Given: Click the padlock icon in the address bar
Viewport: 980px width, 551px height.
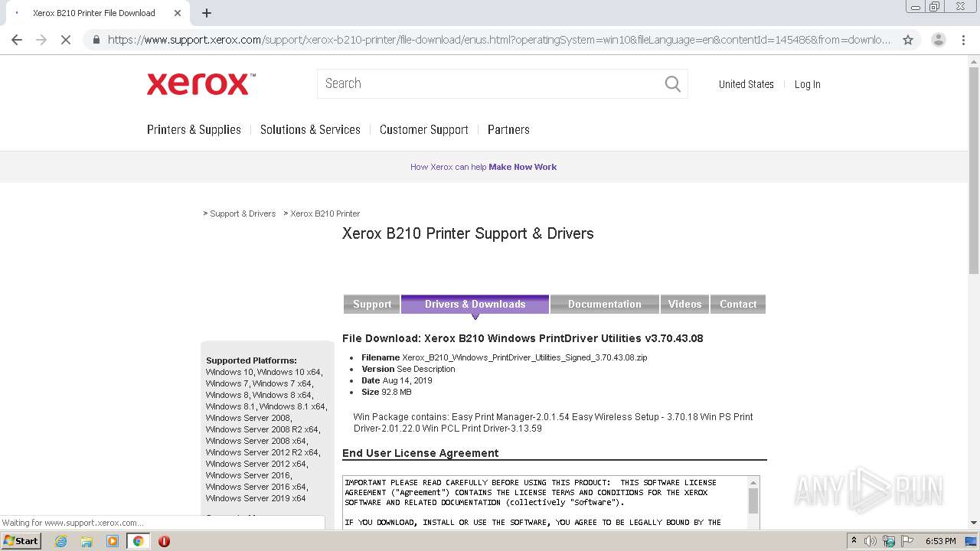Looking at the screenshot, I should (96, 40).
